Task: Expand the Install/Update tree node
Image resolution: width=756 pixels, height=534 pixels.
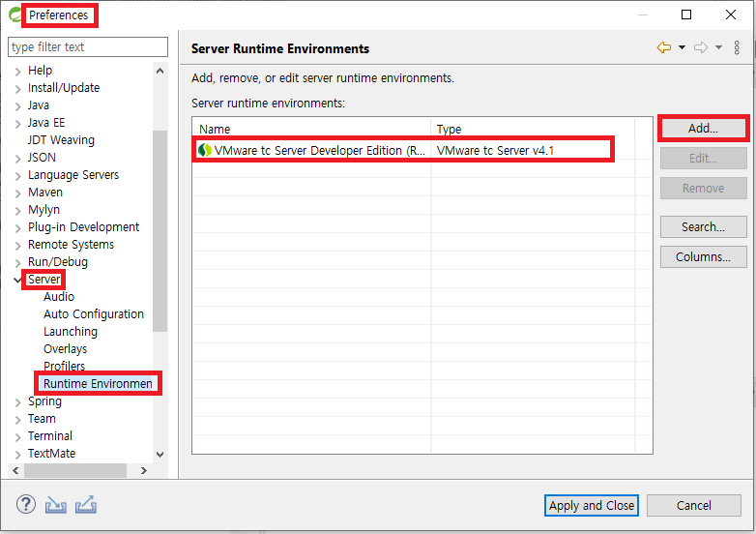Action: [x=17, y=89]
